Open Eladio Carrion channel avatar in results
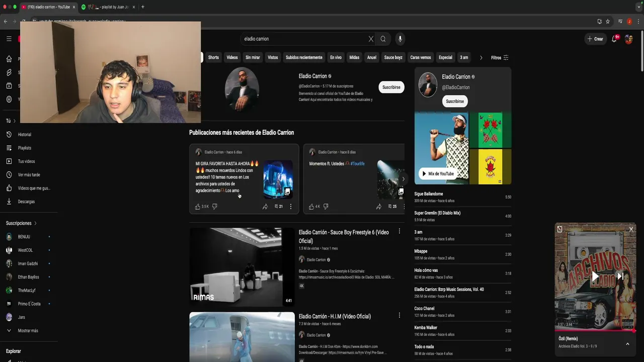The image size is (644, 362). click(x=242, y=88)
